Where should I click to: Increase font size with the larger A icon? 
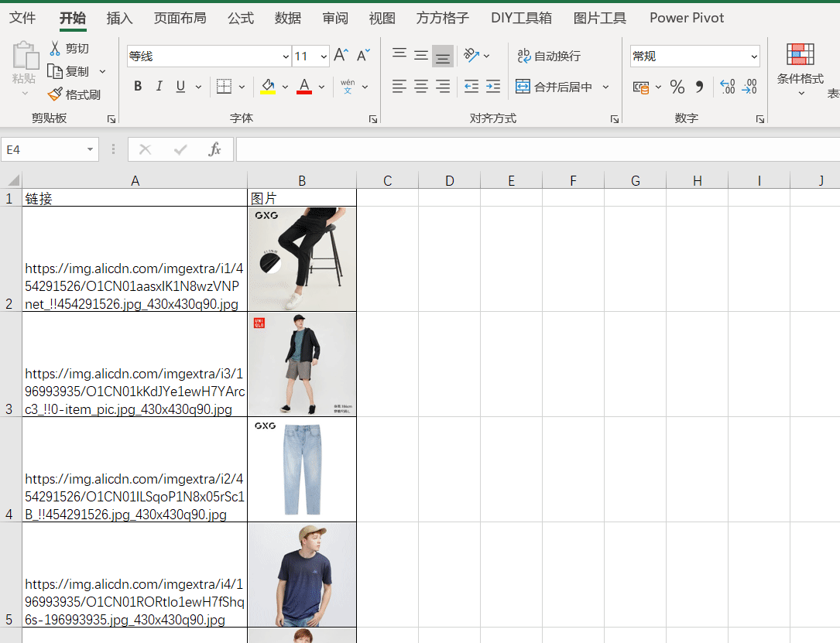(x=340, y=56)
